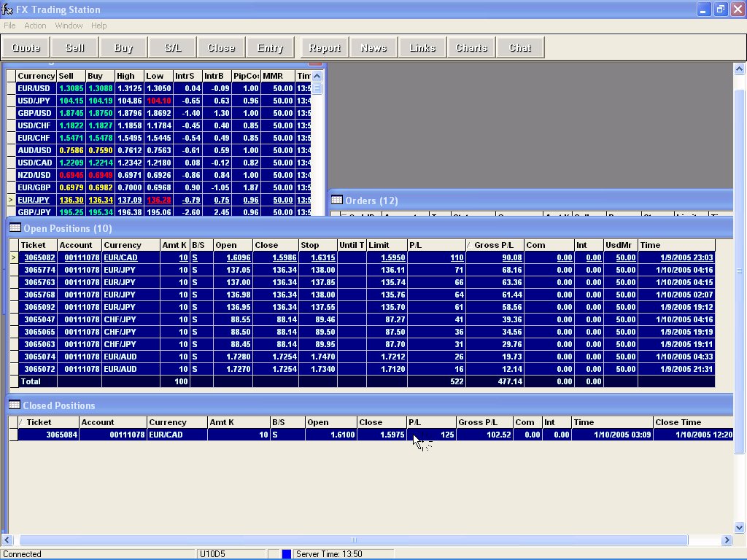Sort open positions by Ticket header

tap(38, 245)
